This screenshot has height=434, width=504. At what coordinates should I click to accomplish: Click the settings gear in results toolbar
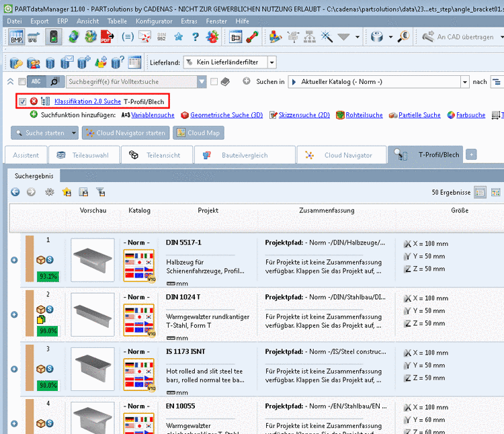pos(49,192)
